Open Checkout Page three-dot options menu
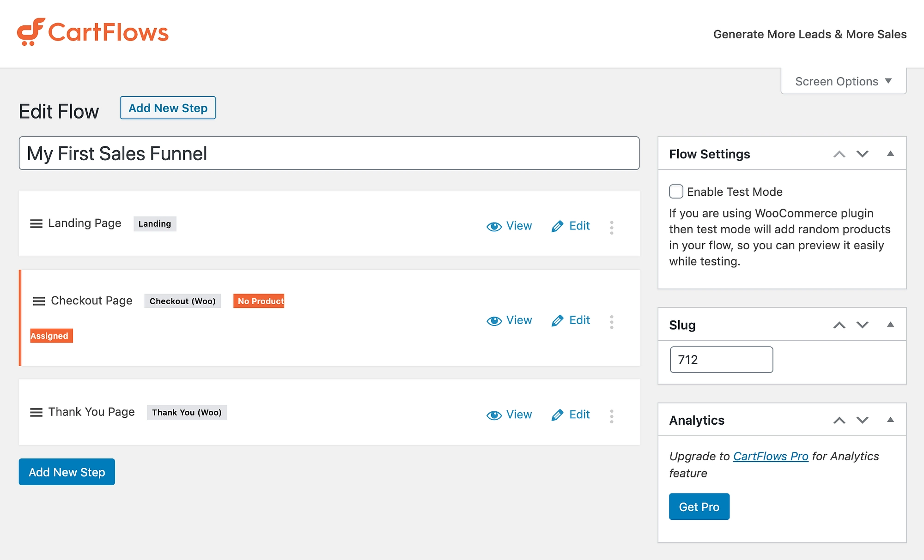This screenshot has height=560, width=924. pyautogui.click(x=612, y=322)
